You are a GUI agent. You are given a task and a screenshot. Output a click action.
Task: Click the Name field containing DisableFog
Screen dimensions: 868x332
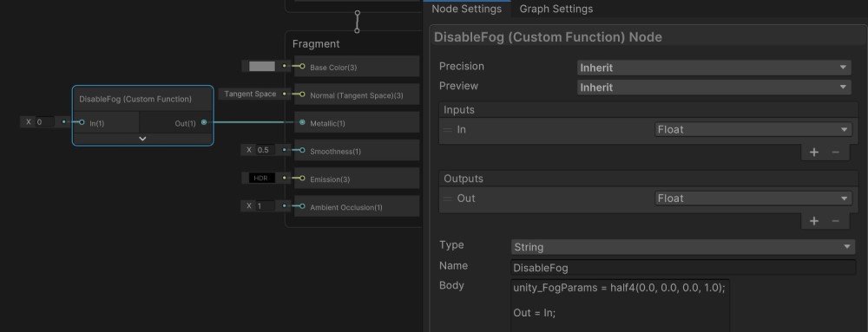[683, 268]
